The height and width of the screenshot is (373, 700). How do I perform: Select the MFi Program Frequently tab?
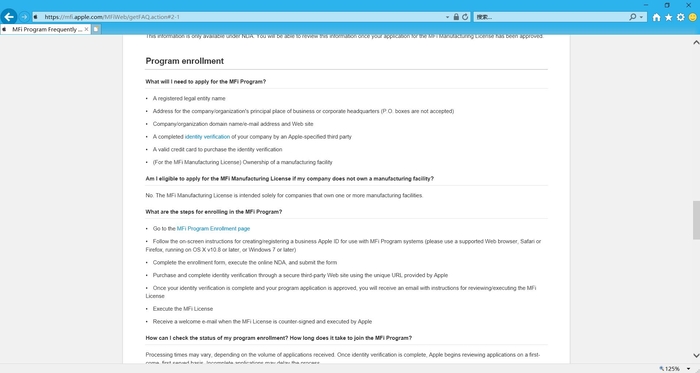click(x=43, y=29)
